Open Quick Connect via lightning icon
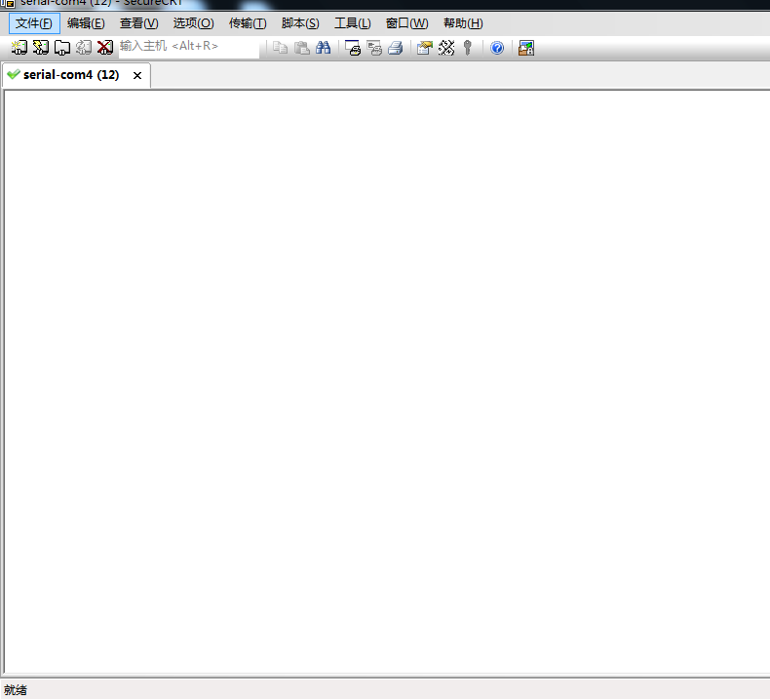This screenshot has height=700, width=770. pyautogui.click(x=40, y=47)
